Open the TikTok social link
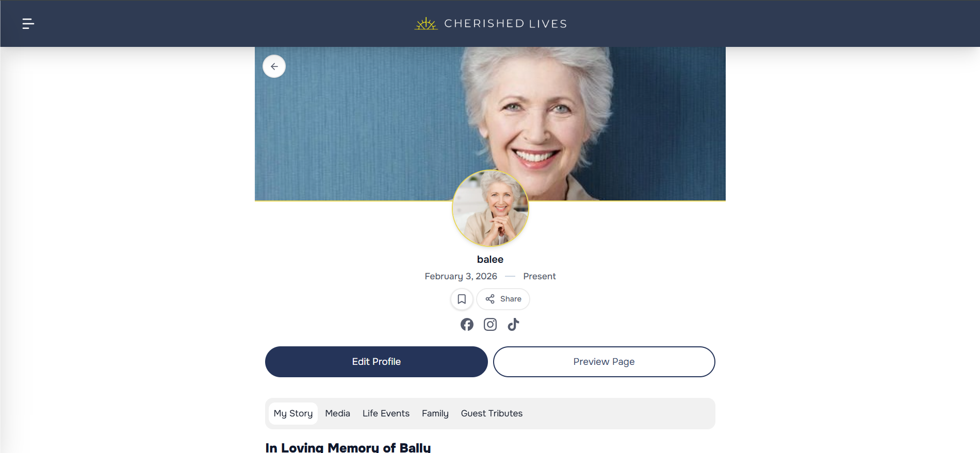Screen dimensions: 980x453 [x=513, y=324]
